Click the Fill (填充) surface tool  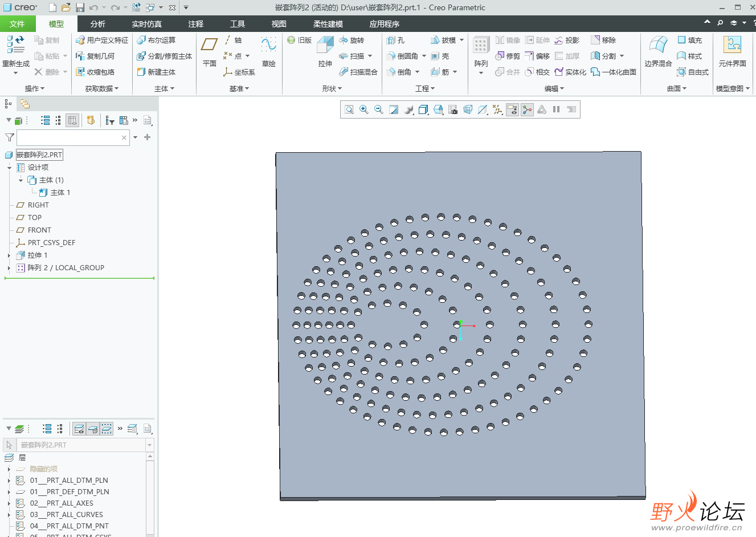pyautogui.click(x=689, y=40)
